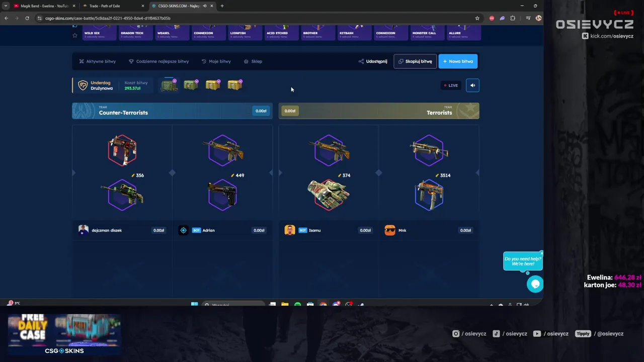Image resolution: width=644 pixels, height=362 pixels.
Task: Open the Aktywne bitwy section
Action: (97, 61)
